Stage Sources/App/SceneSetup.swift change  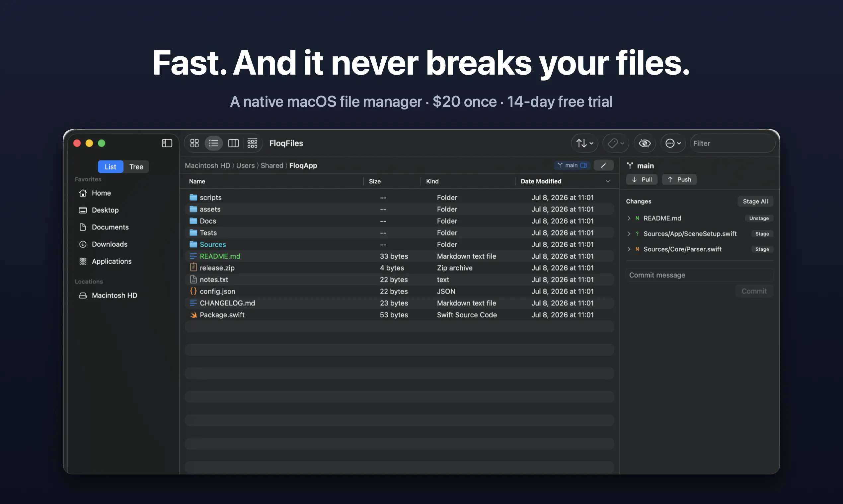tap(762, 234)
